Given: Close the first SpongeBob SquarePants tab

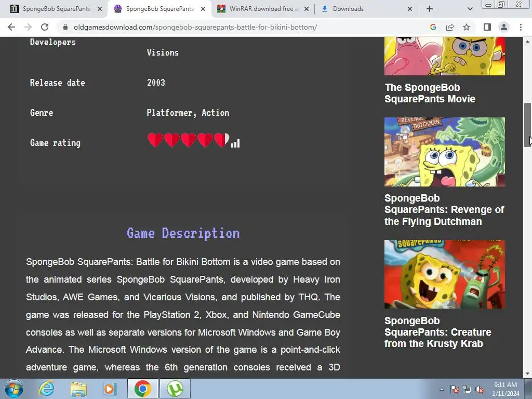Looking at the screenshot, I should (100, 9).
